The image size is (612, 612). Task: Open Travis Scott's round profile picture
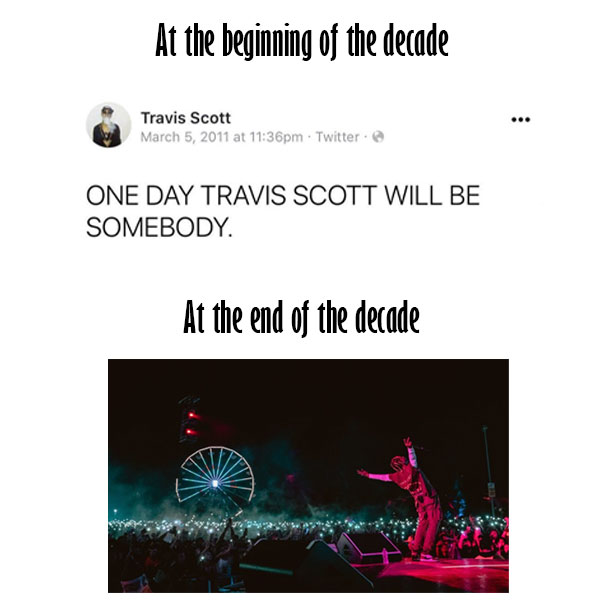click(x=108, y=125)
